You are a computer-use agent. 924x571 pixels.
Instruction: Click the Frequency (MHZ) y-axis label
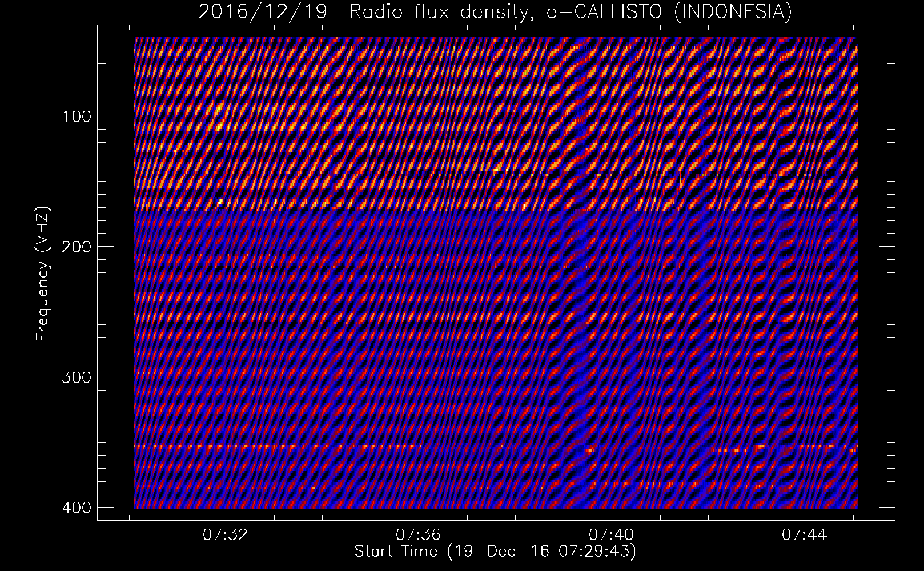pyautogui.click(x=43, y=275)
